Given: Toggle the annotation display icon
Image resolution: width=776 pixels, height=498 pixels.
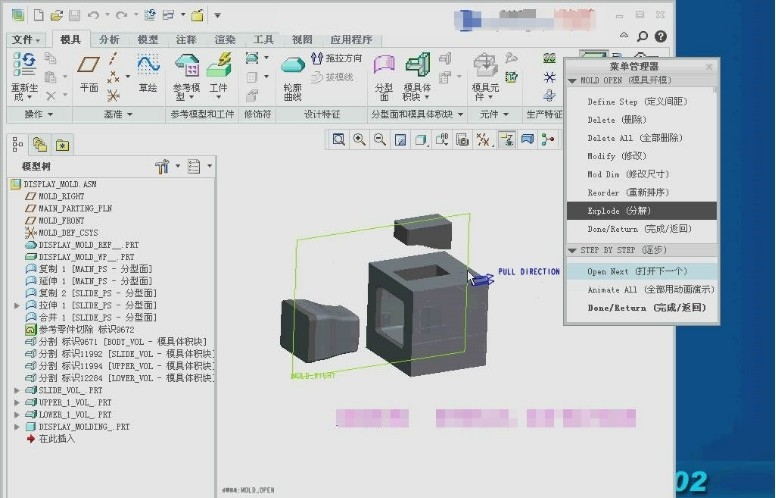Looking at the screenshot, I should click(506, 140).
